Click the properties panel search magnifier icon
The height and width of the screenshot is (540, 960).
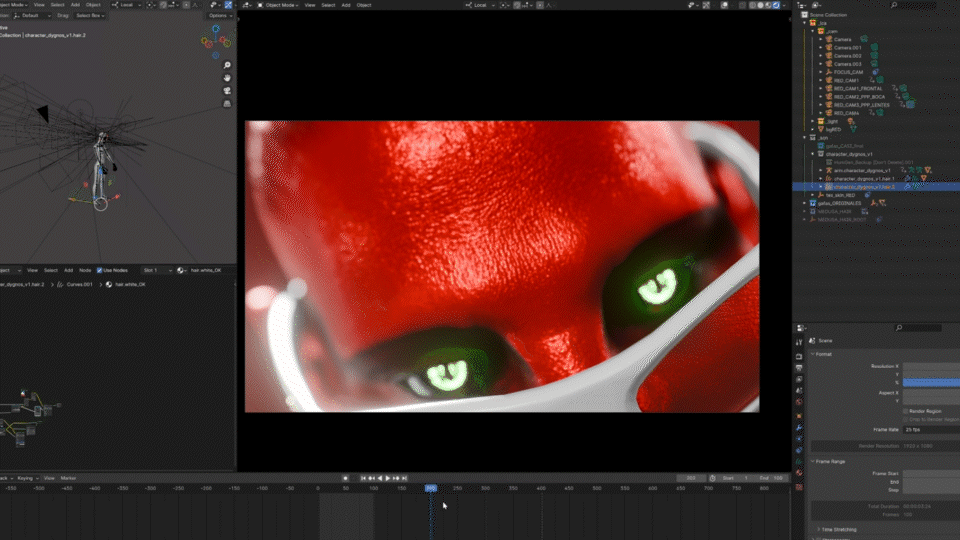899,328
